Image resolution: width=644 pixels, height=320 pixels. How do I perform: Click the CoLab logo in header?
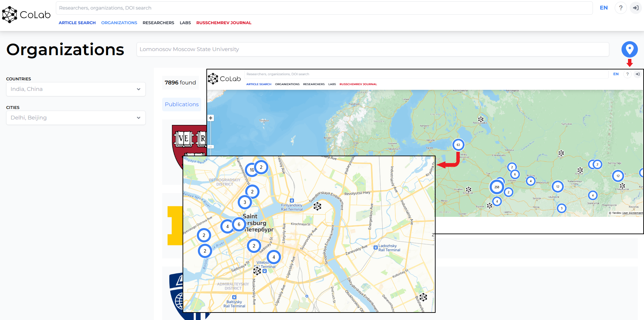click(x=26, y=15)
